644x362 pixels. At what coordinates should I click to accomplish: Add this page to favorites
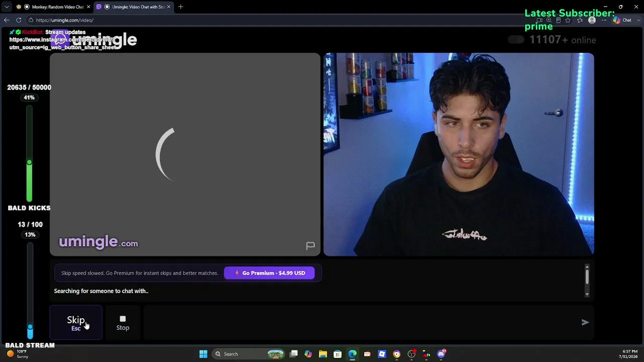[568, 20]
